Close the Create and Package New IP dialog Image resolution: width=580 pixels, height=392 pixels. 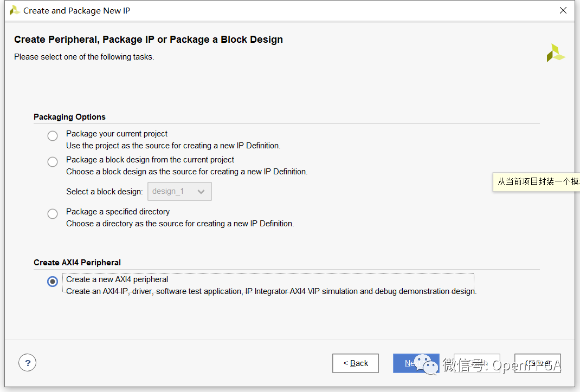pyautogui.click(x=564, y=10)
